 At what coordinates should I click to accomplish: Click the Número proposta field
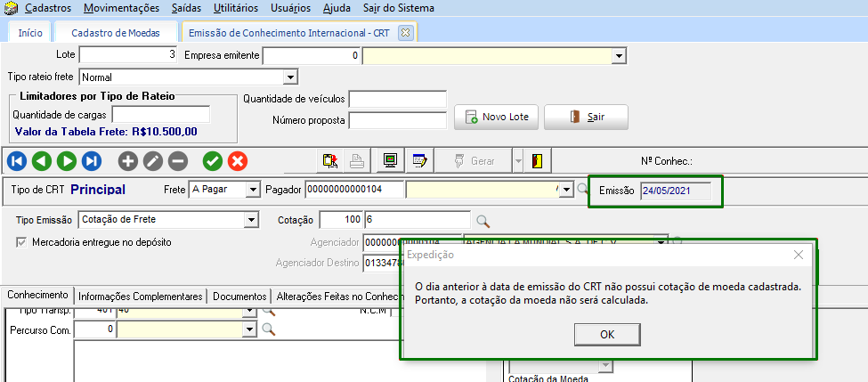point(397,120)
